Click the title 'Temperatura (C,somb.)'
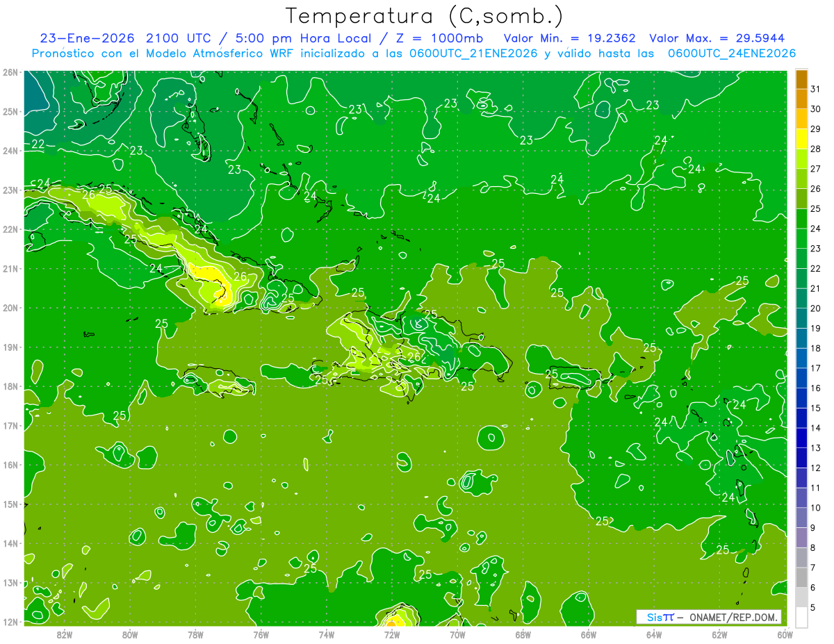Viewport: 834px width, 644px height. point(425,16)
